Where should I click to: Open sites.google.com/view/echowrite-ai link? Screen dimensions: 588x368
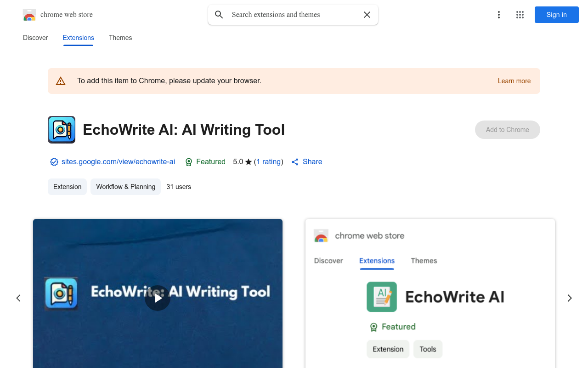[118, 162]
